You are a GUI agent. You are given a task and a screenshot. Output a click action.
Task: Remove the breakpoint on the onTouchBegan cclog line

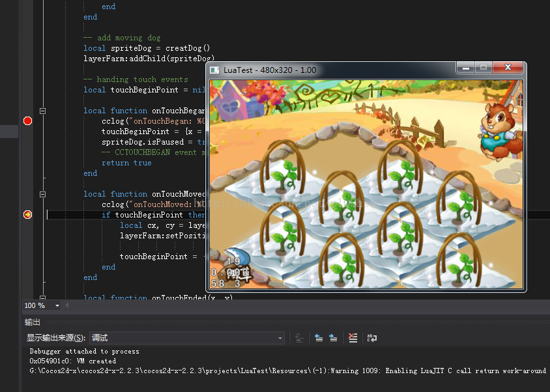(28, 121)
